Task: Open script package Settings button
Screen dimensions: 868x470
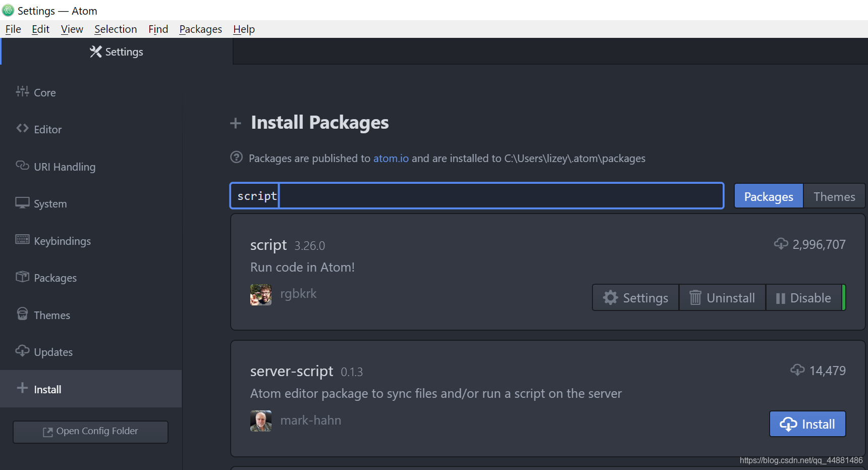Action: (636, 298)
